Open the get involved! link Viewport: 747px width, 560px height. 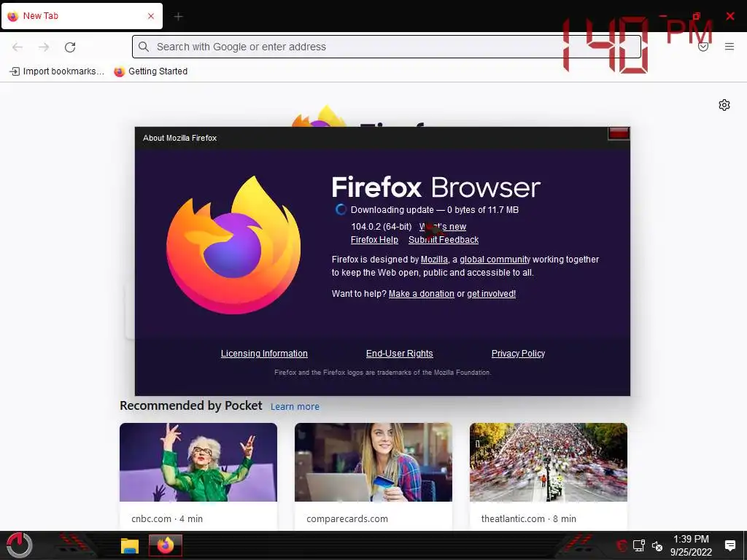(x=491, y=294)
